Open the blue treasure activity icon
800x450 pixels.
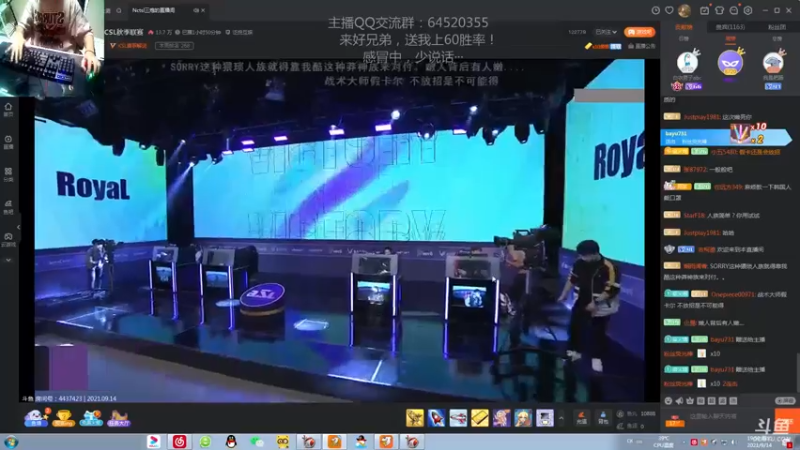(x=91, y=418)
